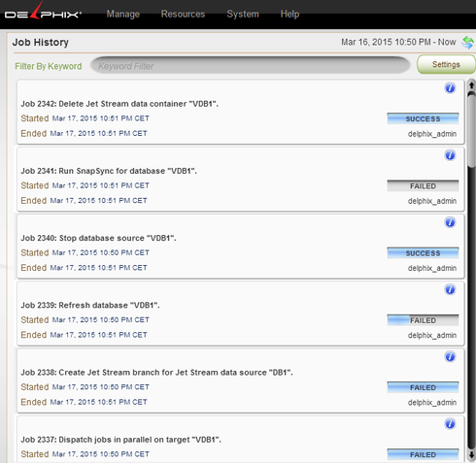Select the date range Mar 16, 2015 10:50 PM - Now
This screenshot has height=463, width=476.
pyautogui.click(x=398, y=42)
